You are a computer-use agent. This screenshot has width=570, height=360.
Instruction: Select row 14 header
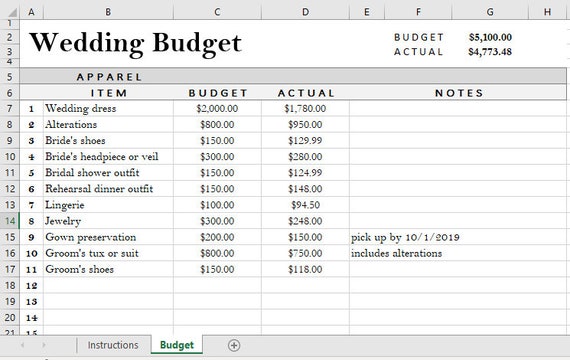click(10, 221)
